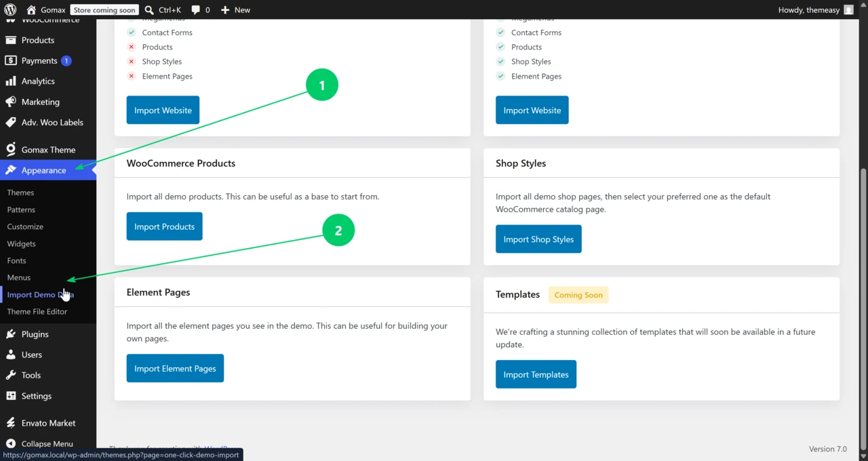Open Theme File Editor submenu

(37, 311)
